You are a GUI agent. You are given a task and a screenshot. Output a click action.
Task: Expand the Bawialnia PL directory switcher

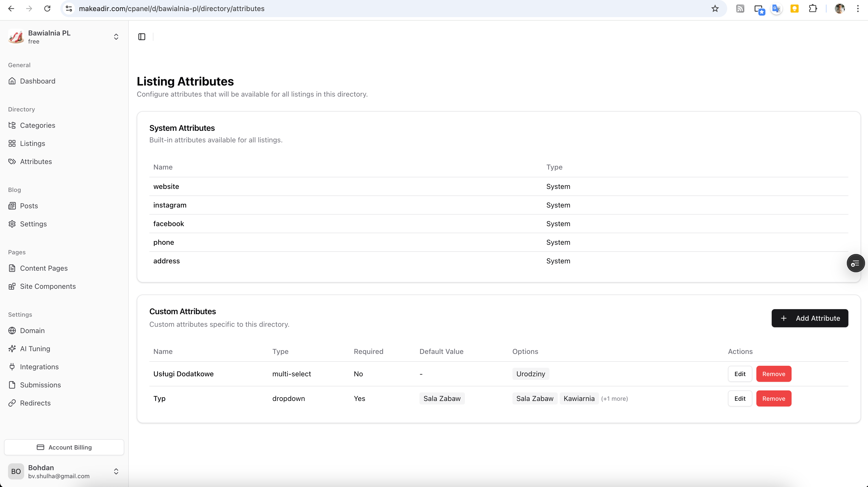[116, 37]
